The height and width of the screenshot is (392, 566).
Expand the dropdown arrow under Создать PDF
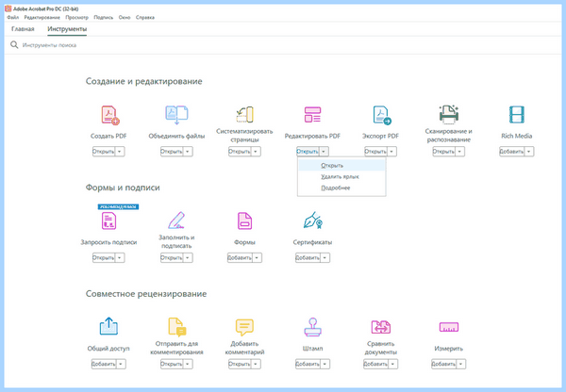[120, 152]
